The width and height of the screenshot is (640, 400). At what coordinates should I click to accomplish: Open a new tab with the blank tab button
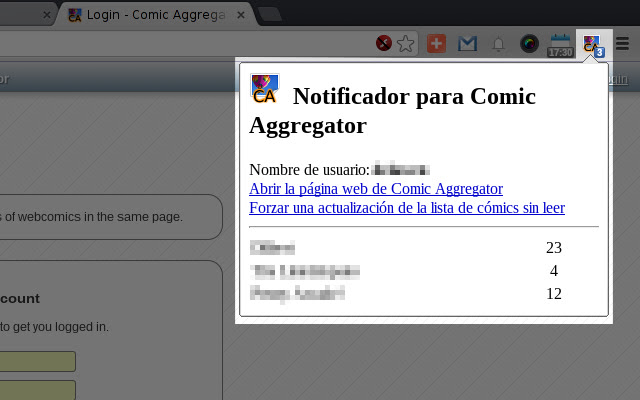click(270, 15)
